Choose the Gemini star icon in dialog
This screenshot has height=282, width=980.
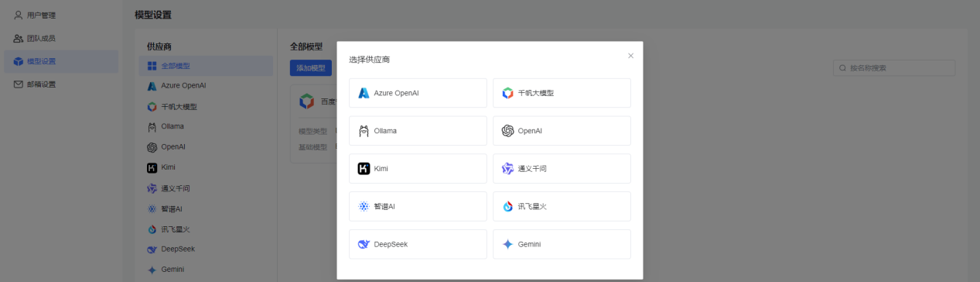507,244
